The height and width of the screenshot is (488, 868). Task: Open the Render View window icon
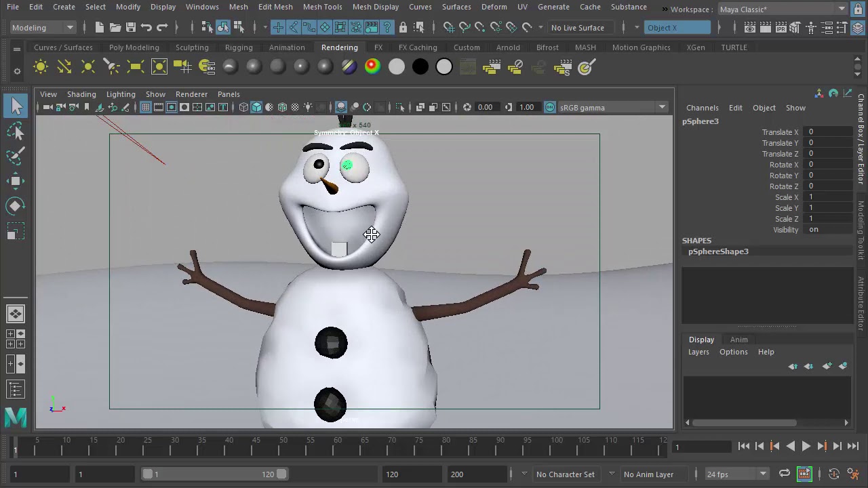750,28
